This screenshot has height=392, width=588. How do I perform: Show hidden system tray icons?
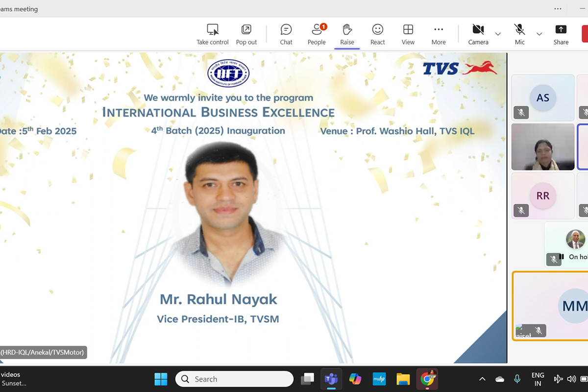(x=482, y=379)
